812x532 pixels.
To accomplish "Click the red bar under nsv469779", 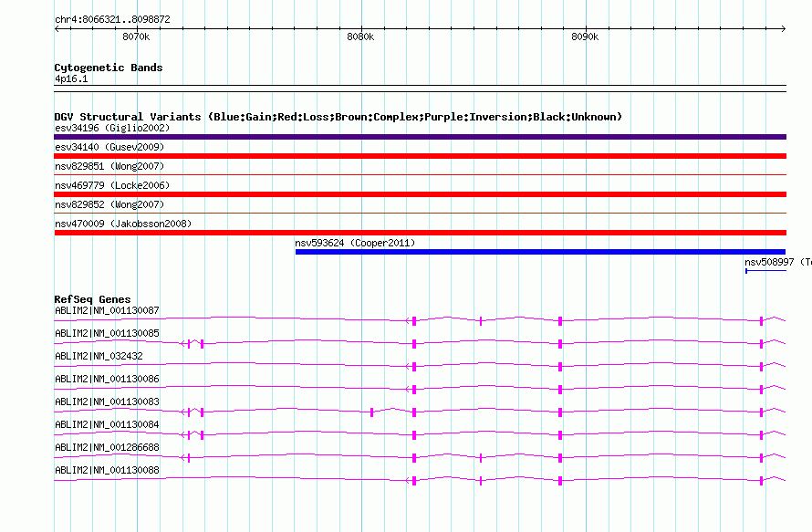I will coord(420,194).
